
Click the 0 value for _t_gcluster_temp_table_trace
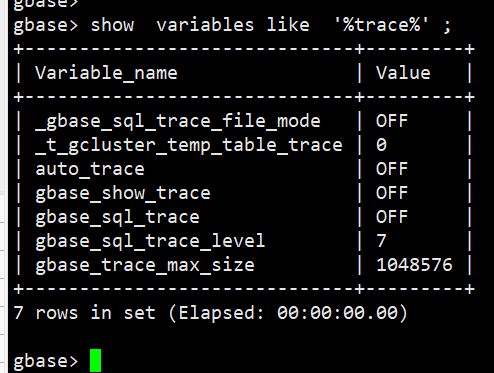[381, 145]
